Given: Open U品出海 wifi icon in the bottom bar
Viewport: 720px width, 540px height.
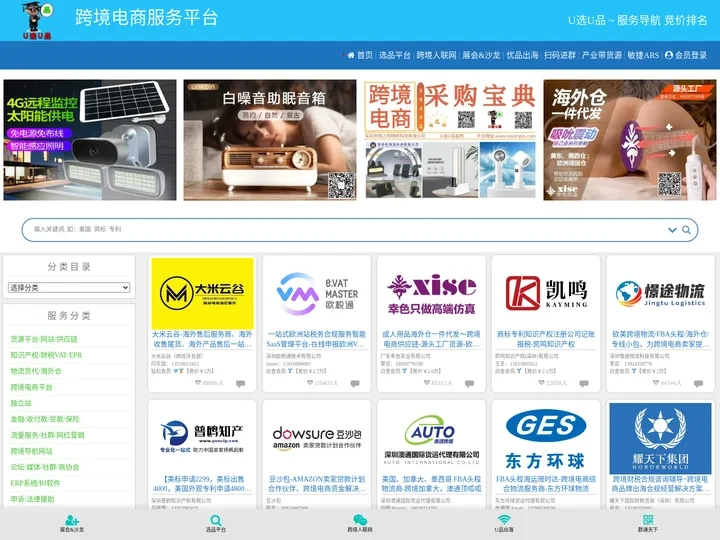Looking at the screenshot, I should 504,523.
